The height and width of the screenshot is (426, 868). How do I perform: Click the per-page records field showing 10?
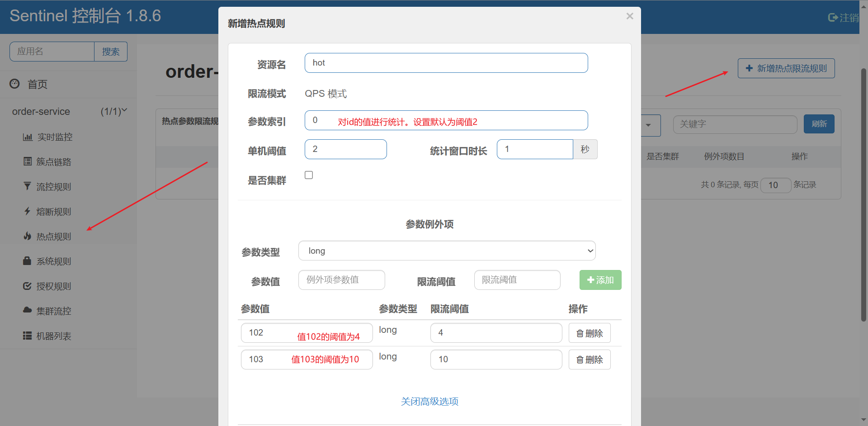[776, 185]
